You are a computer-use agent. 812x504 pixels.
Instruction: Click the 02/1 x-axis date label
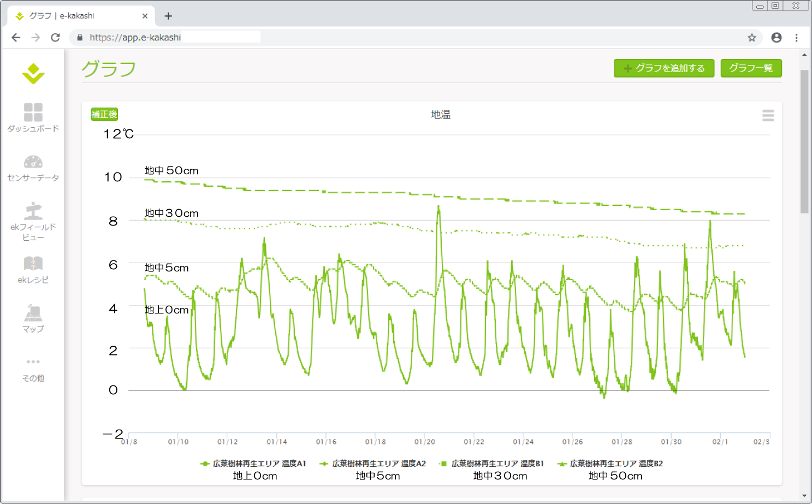point(720,442)
